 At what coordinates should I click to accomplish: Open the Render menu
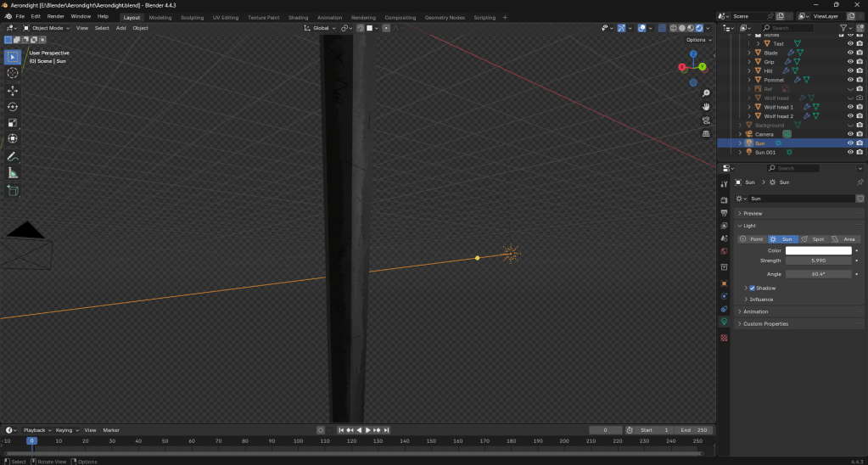point(55,16)
